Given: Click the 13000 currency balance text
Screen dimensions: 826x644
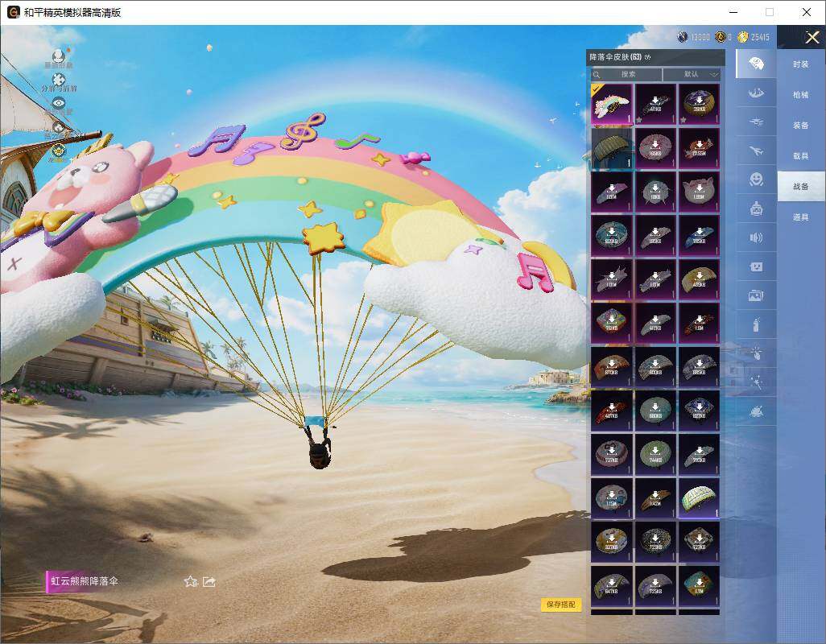Looking at the screenshot, I should [700, 37].
